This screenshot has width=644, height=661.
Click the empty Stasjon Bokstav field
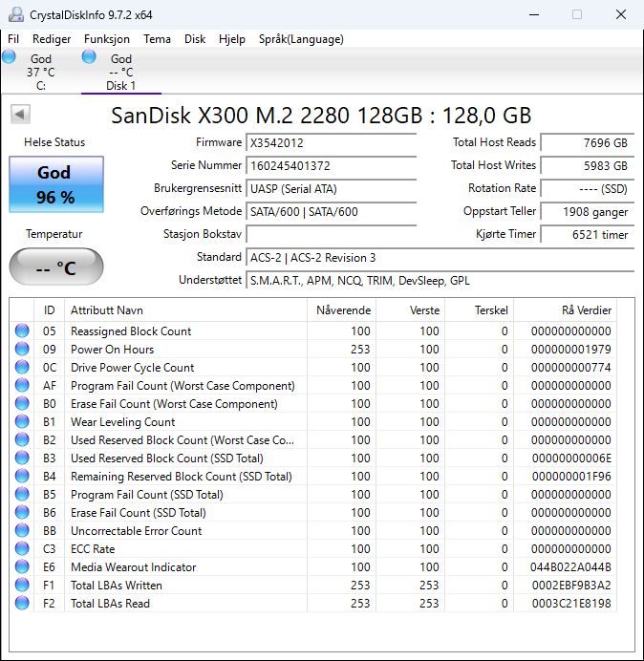coord(331,234)
